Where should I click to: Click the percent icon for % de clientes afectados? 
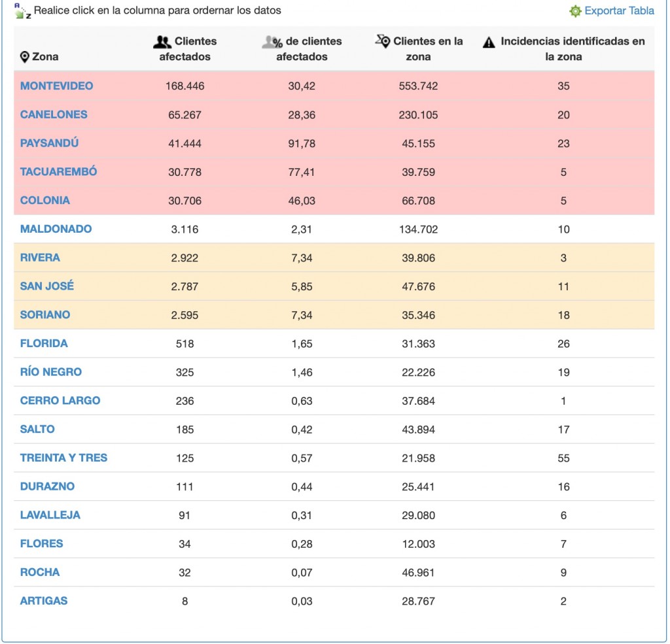272,42
